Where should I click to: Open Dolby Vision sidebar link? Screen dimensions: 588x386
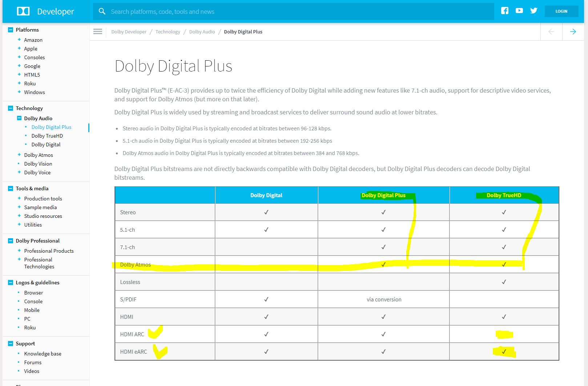[38, 164]
